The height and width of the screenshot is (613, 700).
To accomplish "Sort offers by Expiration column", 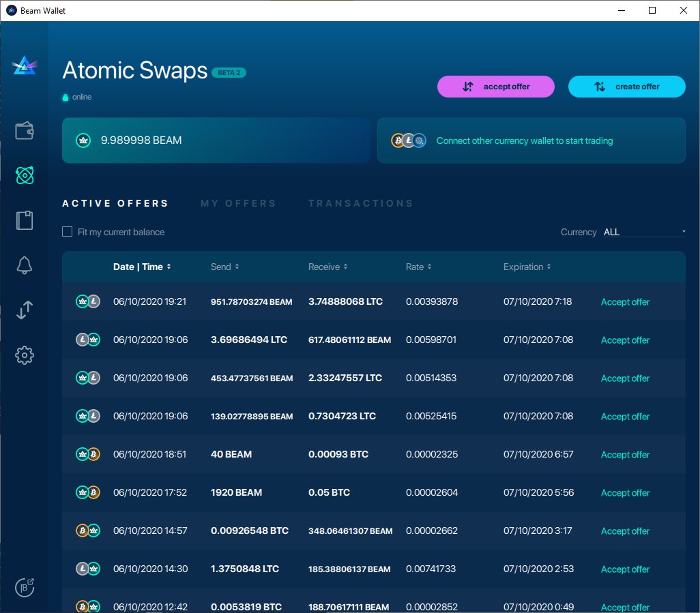I will (x=527, y=267).
